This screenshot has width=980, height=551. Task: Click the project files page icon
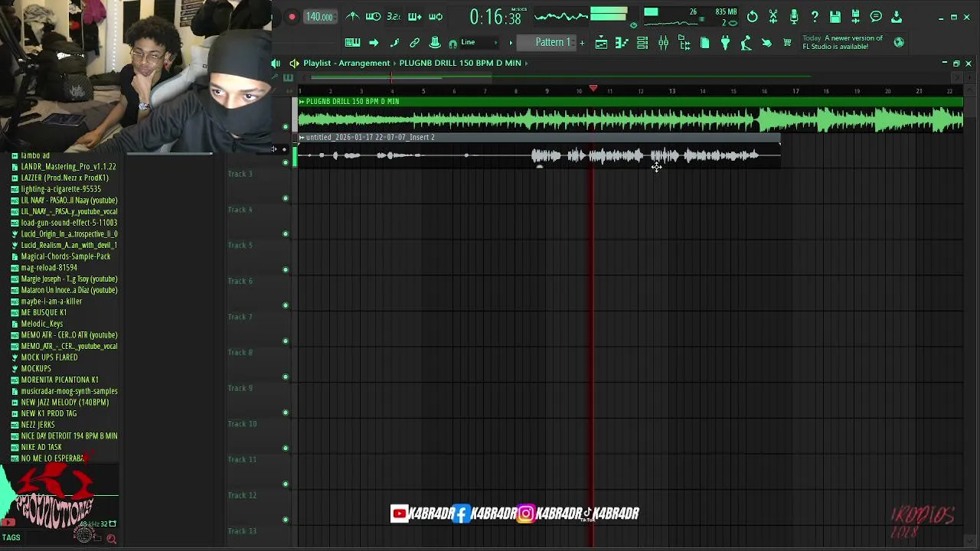[704, 43]
